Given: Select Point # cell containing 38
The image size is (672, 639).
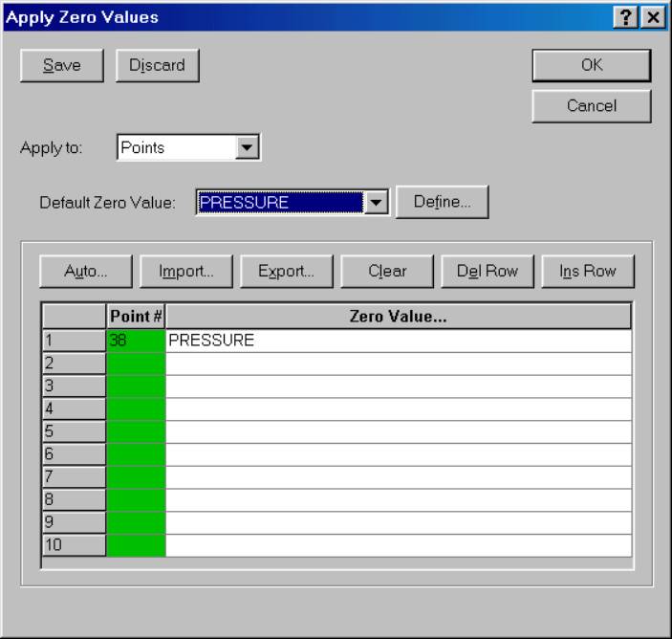Looking at the screenshot, I should (x=136, y=341).
